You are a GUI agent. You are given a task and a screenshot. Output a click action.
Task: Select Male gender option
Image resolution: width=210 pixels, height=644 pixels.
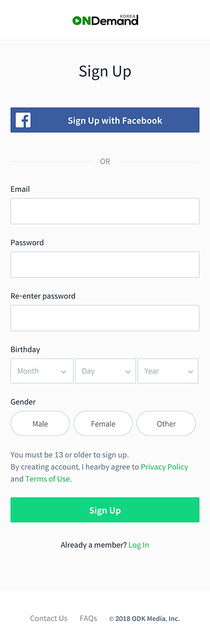click(x=40, y=424)
